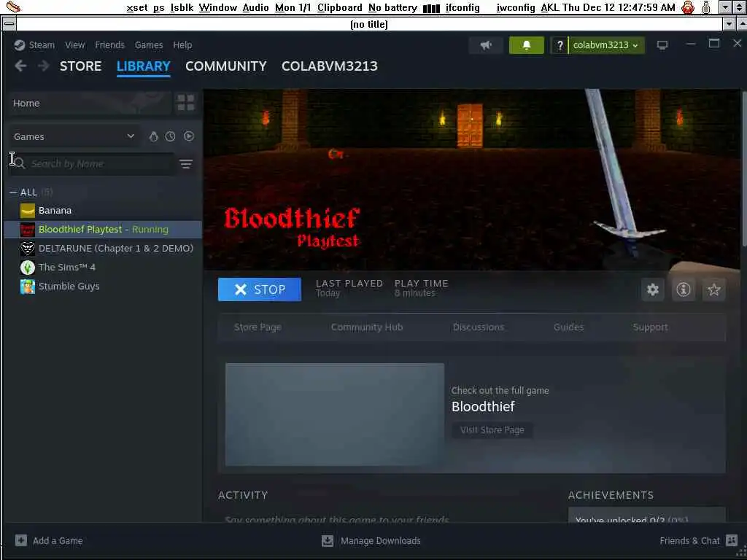The height and width of the screenshot is (560, 747).
Task: Open the Friends menu
Action: pyautogui.click(x=109, y=45)
